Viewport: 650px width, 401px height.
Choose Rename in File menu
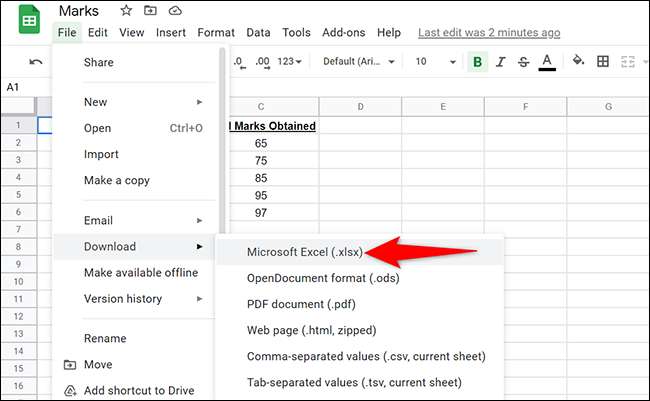tap(135, 338)
